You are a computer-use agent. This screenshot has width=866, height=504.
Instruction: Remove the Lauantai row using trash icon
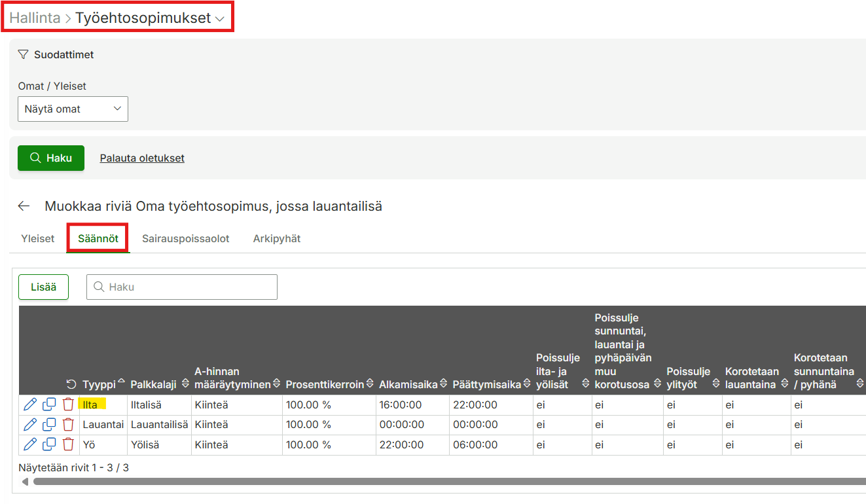(x=68, y=425)
